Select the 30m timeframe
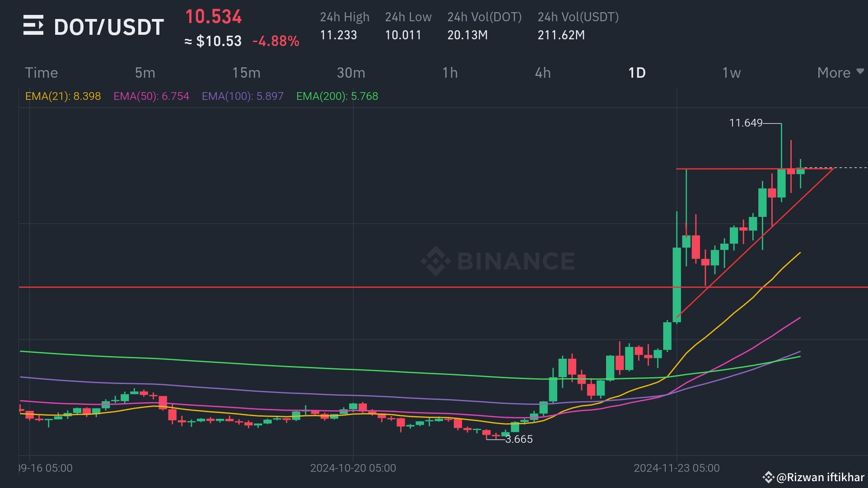 coord(351,73)
